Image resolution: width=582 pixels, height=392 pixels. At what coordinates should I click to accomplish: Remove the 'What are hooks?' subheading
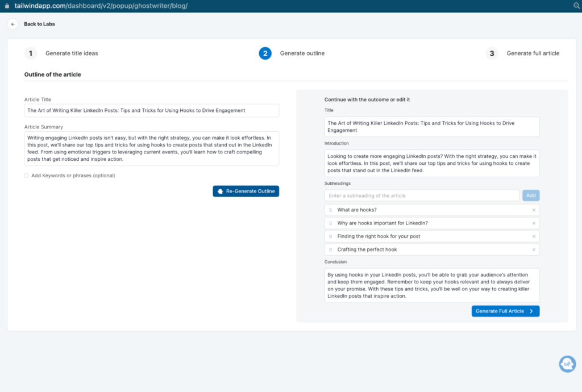point(534,210)
